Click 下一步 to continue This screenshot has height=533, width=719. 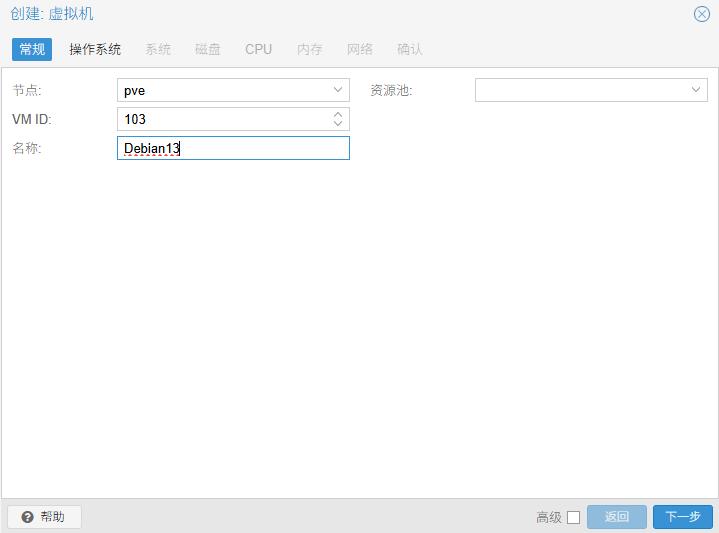(683, 517)
